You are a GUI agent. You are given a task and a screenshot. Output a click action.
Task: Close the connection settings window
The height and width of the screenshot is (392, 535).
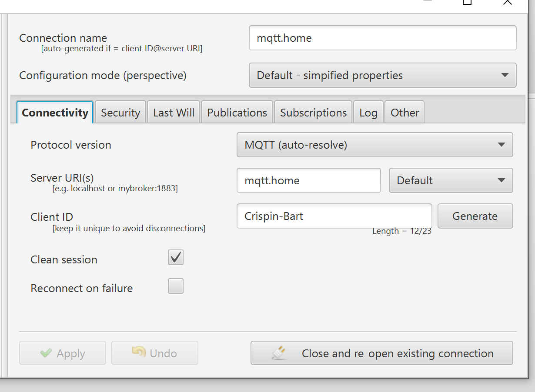click(x=507, y=2)
